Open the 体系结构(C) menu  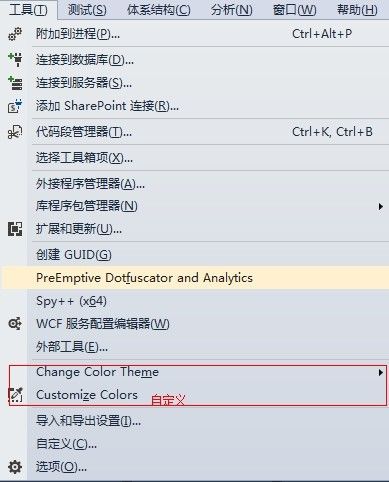[x=159, y=10]
